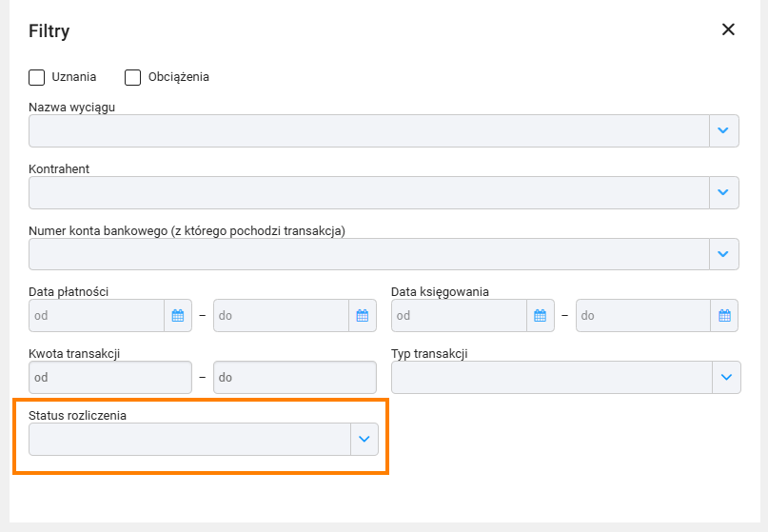Screen dimensions: 768x532
Task: Enable the Uznania checkbox
Action: coord(37,77)
